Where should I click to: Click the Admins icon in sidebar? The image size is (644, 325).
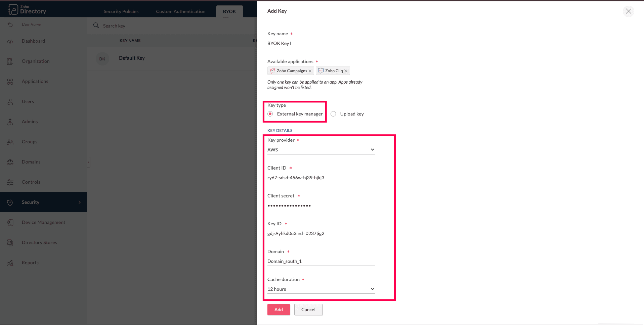click(10, 122)
